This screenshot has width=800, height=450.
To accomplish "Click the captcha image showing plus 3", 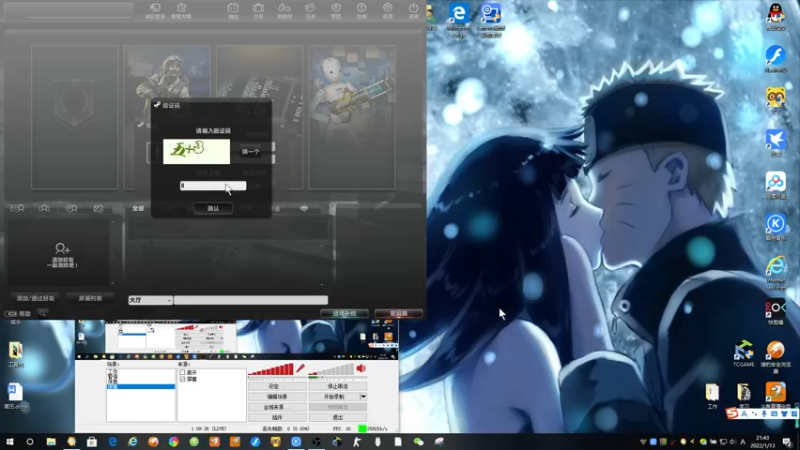I will click(196, 152).
